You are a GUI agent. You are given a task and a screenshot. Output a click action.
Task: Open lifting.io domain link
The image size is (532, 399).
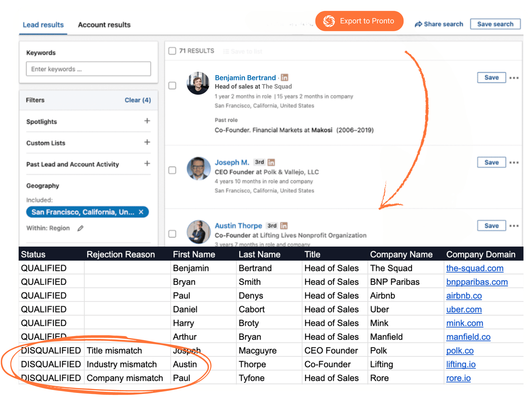coord(461,364)
